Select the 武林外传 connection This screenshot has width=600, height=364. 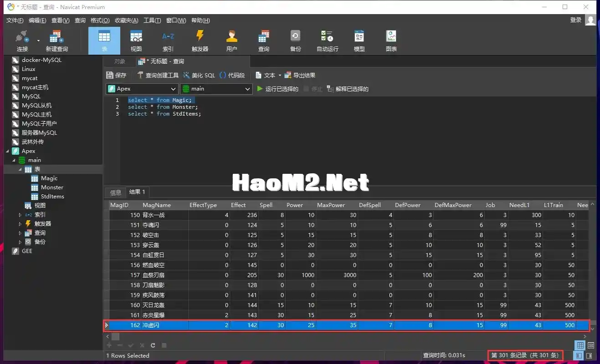pyautogui.click(x=32, y=142)
